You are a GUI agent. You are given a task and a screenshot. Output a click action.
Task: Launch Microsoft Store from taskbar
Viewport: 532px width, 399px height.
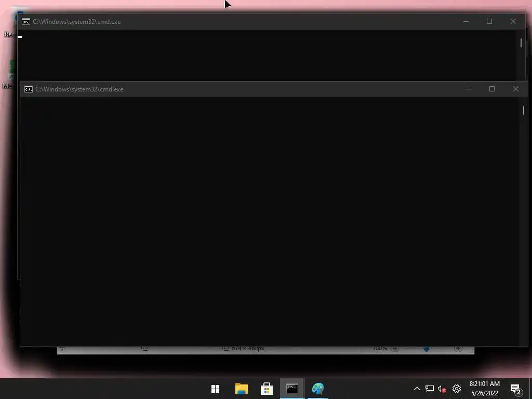click(267, 389)
